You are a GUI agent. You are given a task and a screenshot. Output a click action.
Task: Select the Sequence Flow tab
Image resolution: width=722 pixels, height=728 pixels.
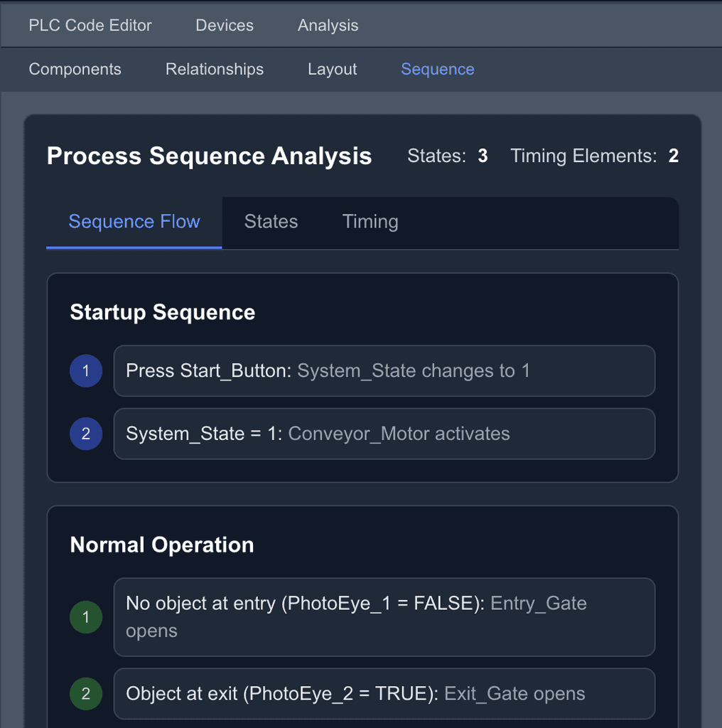point(134,221)
